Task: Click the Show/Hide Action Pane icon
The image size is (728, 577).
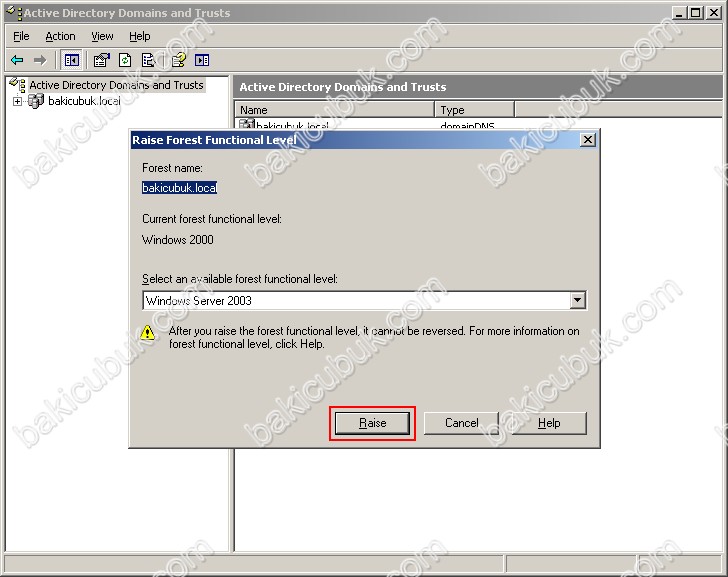Action: [202, 60]
